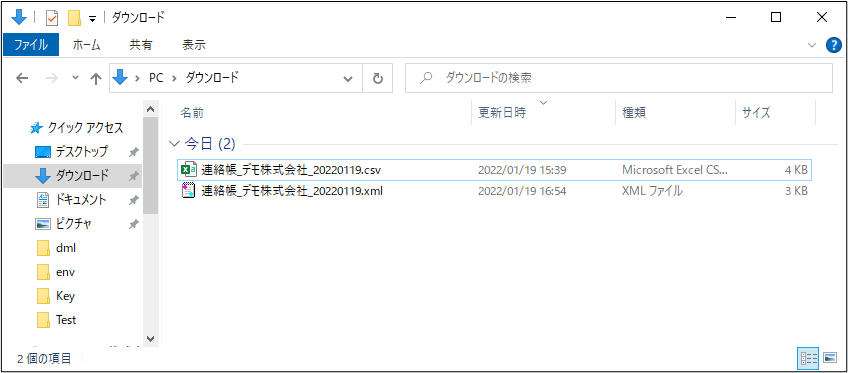Click the search magnifier icon
This screenshot has width=848, height=373.
point(427,78)
